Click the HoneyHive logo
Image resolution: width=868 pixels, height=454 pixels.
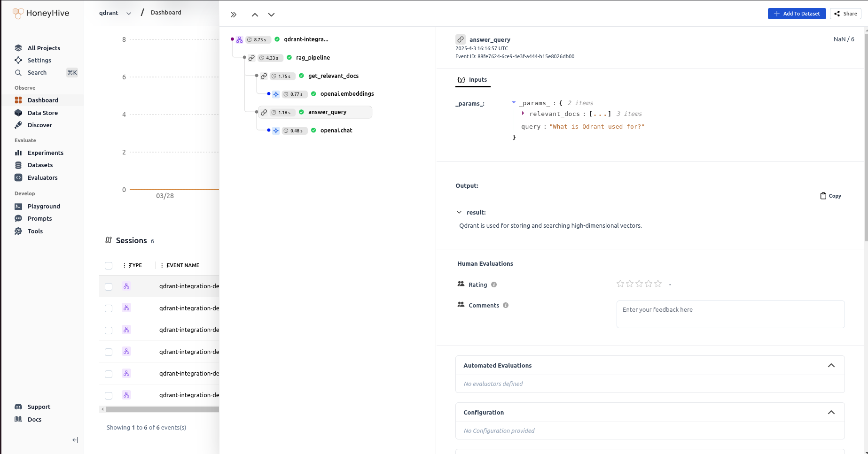[41, 13]
